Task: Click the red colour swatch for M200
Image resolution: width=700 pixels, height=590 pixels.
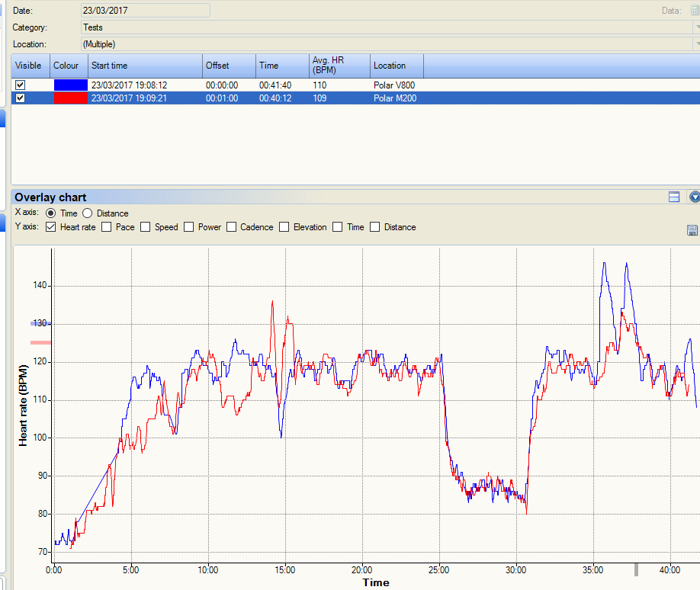Action: point(70,98)
